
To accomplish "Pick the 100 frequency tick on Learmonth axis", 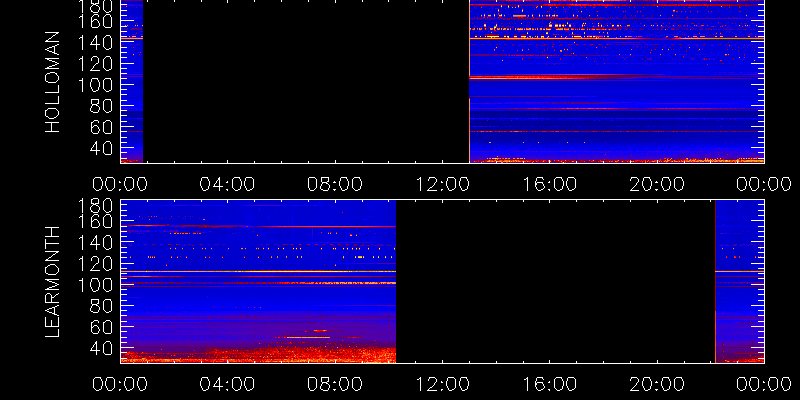I will 96,285.
